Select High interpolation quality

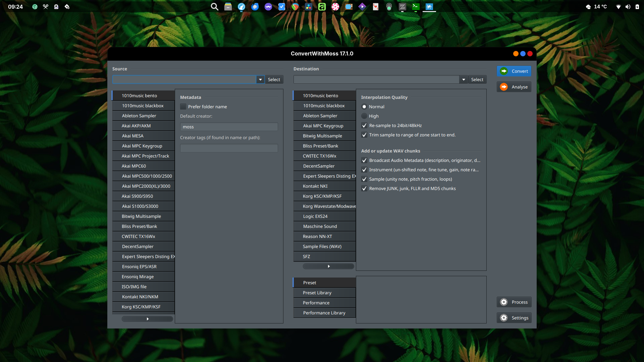364,116
